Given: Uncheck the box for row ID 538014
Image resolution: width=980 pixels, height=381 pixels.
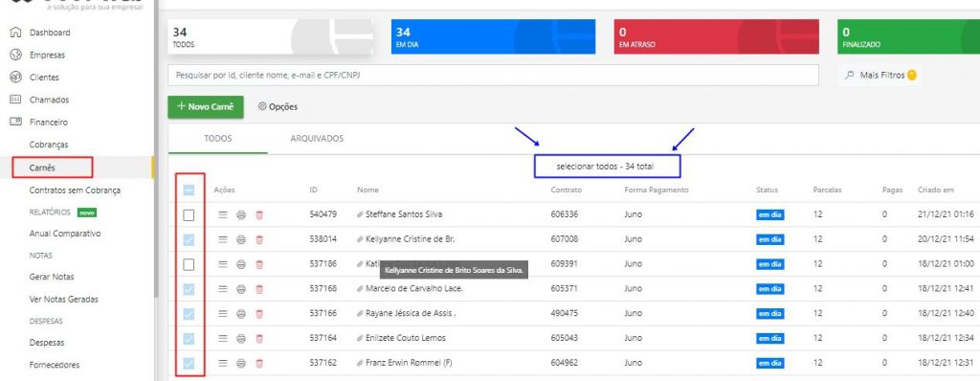Looking at the screenshot, I should point(189,239).
